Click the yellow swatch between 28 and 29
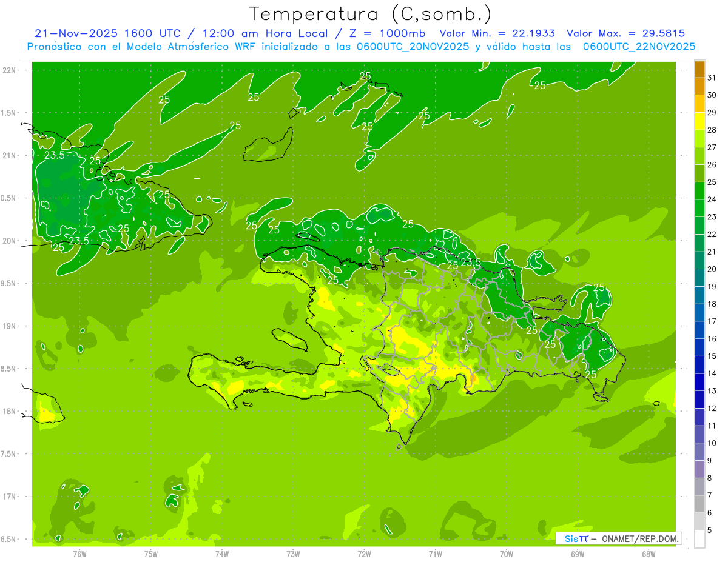 [x=699, y=121]
